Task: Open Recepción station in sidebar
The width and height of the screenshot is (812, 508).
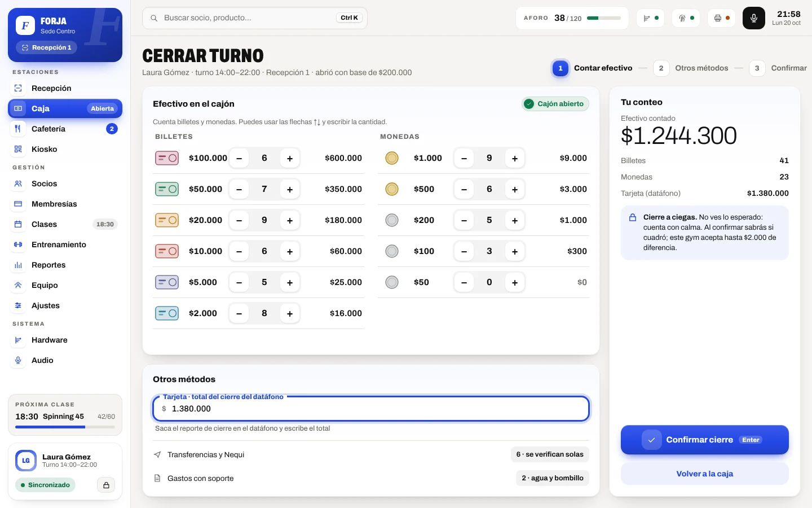Action: click(65, 88)
